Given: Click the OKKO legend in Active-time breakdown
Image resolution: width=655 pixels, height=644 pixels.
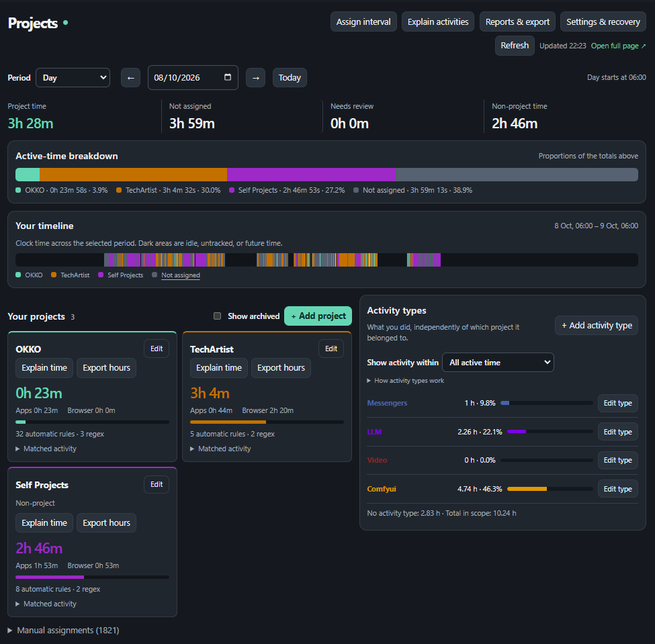Looking at the screenshot, I should (x=62, y=190).
